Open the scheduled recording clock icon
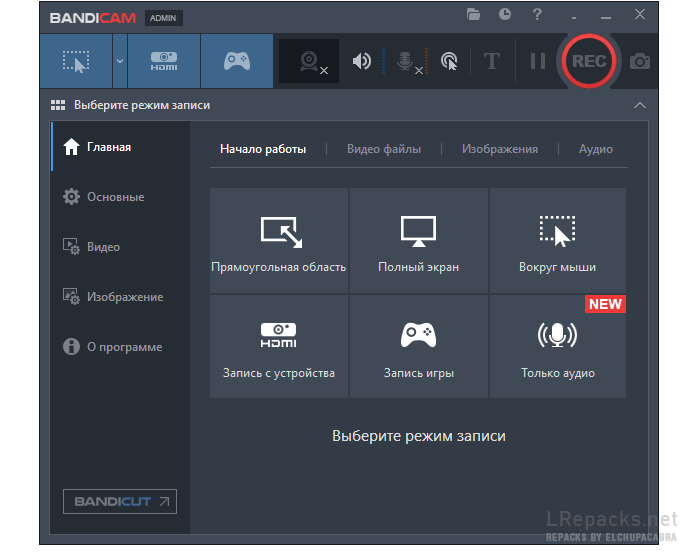The width and height of the screenshot is (700, 560). pos(505,15)
